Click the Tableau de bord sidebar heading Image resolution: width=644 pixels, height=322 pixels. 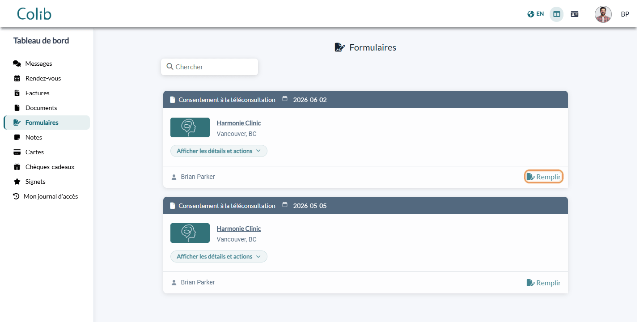41,41
